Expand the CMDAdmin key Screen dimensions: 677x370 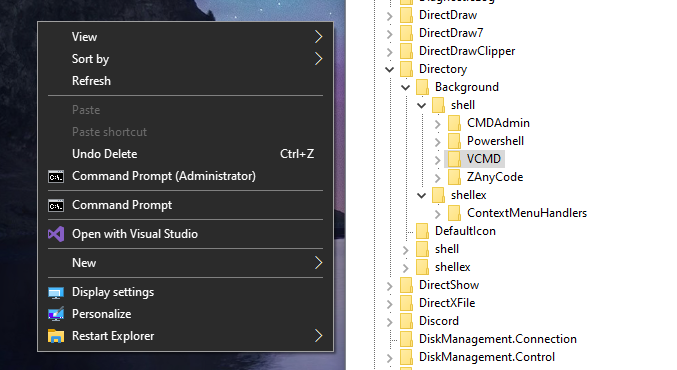(x=437, y=124)
